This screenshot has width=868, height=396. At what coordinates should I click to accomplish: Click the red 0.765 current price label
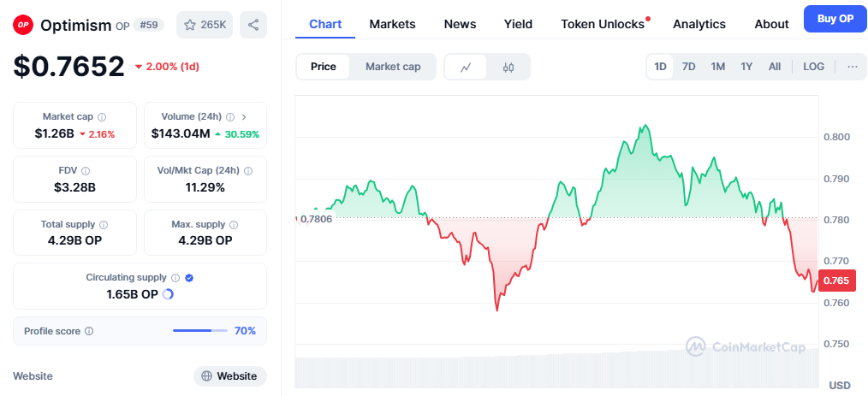pos(835,281)
